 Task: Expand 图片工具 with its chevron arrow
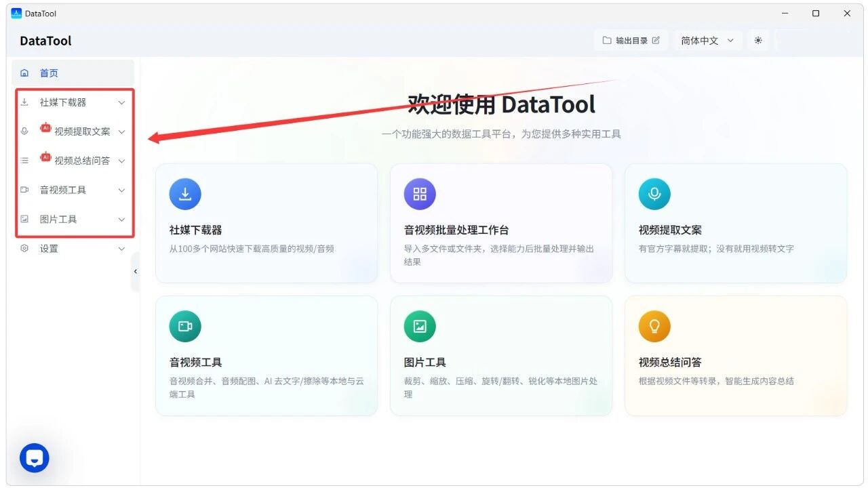point(122,219)
